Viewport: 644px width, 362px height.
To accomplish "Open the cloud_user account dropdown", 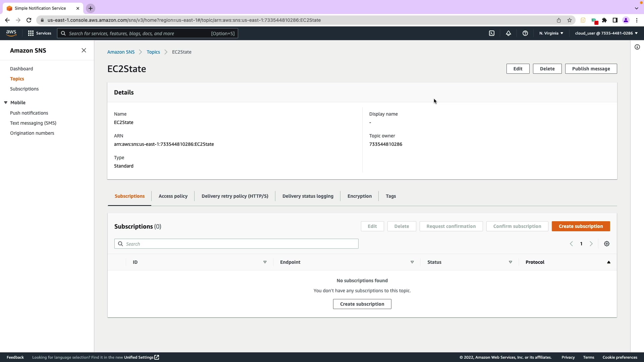I will pos(606,33).
